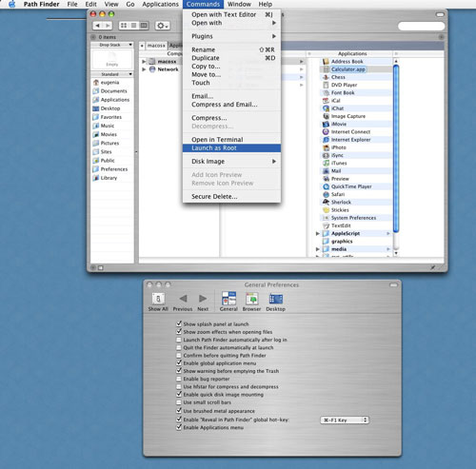Screen dimensions: 476x469
Task: Expand the AppleScript folder
Action: (317, 233)
